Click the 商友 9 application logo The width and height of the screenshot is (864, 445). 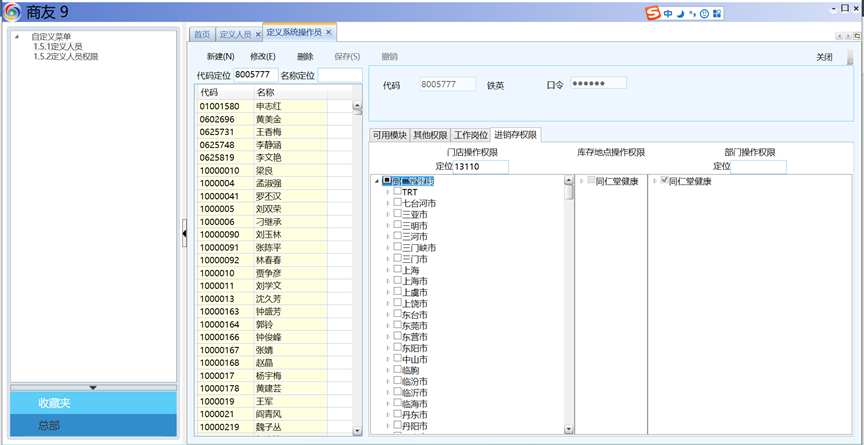13,12
